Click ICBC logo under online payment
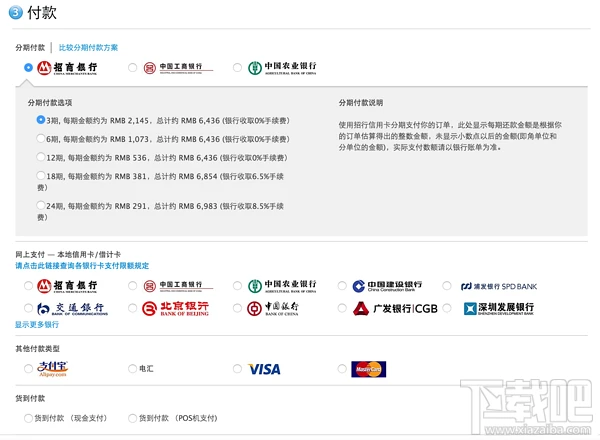Screen dimensions: 600x440 click(x=178, y=286)
